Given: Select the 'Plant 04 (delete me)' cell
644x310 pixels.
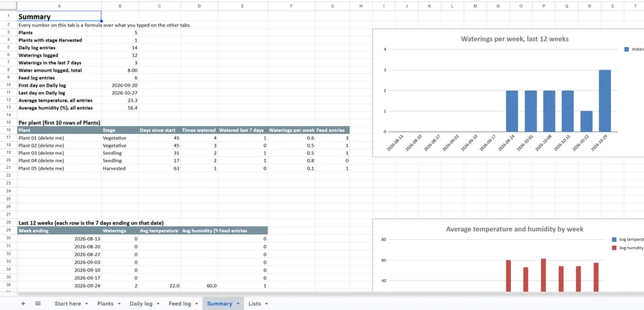Looking at the screenshot, I should [x=59, y=161].
